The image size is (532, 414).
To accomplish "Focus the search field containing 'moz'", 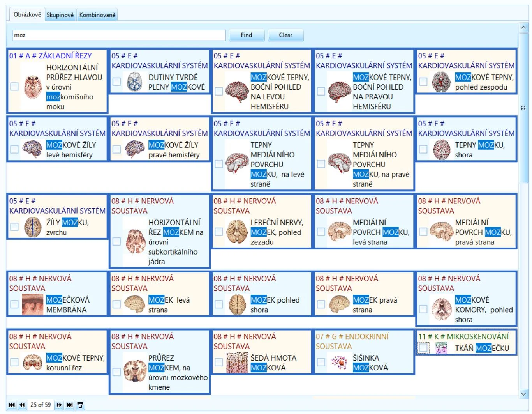I will [x=119, y=35].
